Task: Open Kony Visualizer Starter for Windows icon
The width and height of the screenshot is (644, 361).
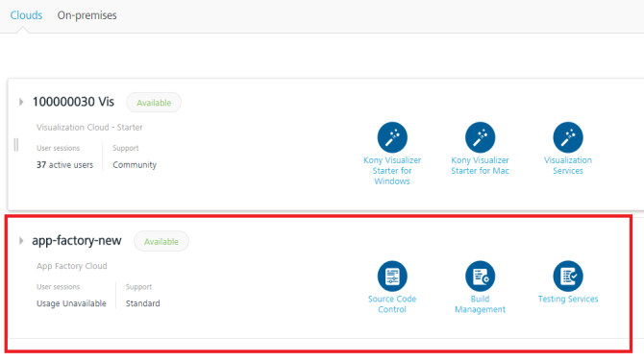Action: pyautogui.click(x=392, y=137)
